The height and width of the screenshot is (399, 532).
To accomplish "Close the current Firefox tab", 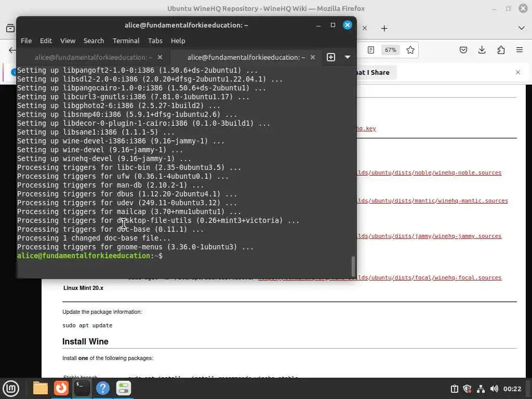I will [365, 28].
